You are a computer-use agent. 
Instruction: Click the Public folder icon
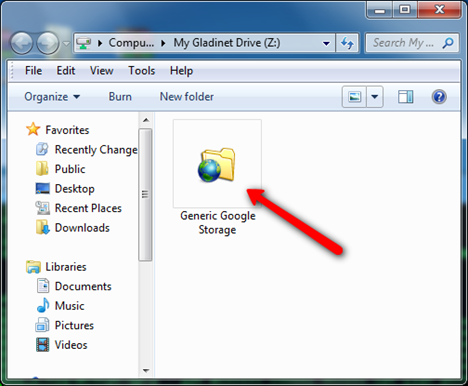click(42, 169)
